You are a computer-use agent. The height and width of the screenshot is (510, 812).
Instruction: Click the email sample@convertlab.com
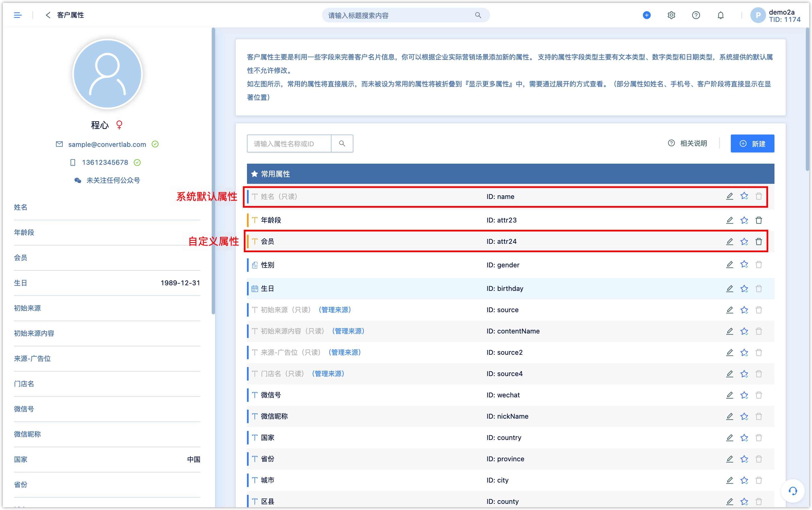click(x=107, y=144)
